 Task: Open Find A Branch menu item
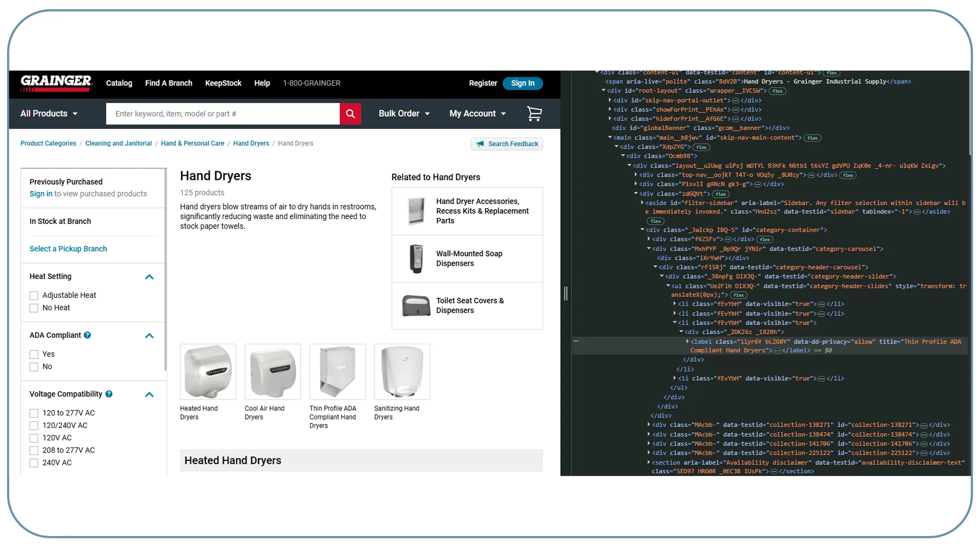click(169, 83)
